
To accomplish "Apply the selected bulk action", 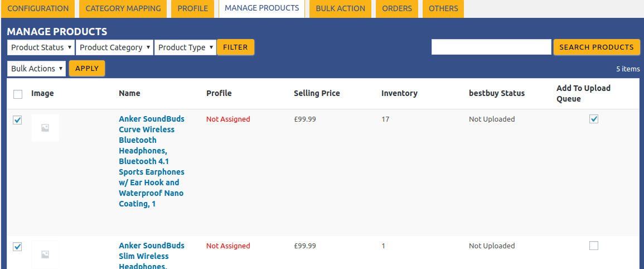I will [86, 69].
